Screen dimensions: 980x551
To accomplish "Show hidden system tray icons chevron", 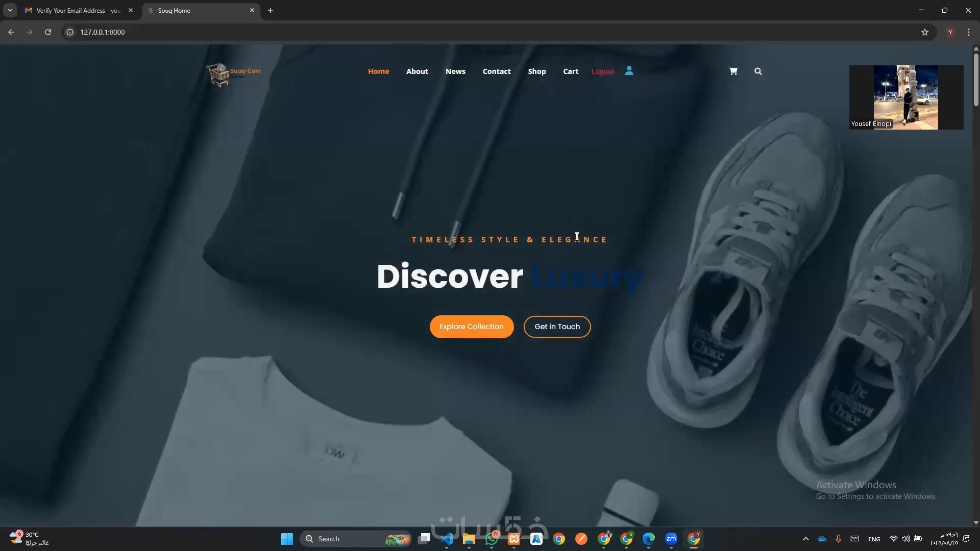I will click(805, 539).
